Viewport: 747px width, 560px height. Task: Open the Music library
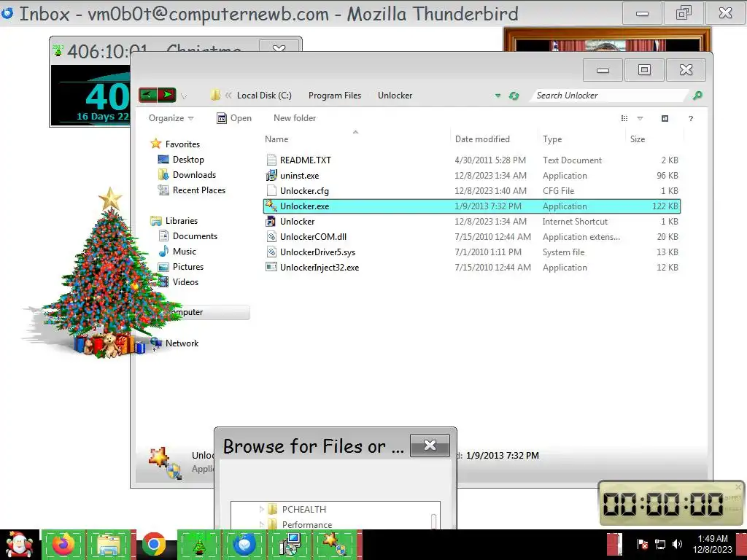[185, 251]
